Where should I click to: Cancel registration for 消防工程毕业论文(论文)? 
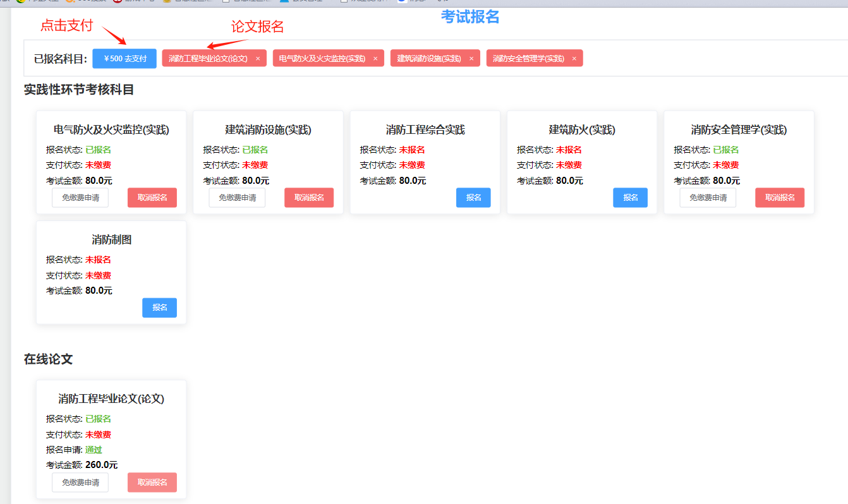pos(152,483)
